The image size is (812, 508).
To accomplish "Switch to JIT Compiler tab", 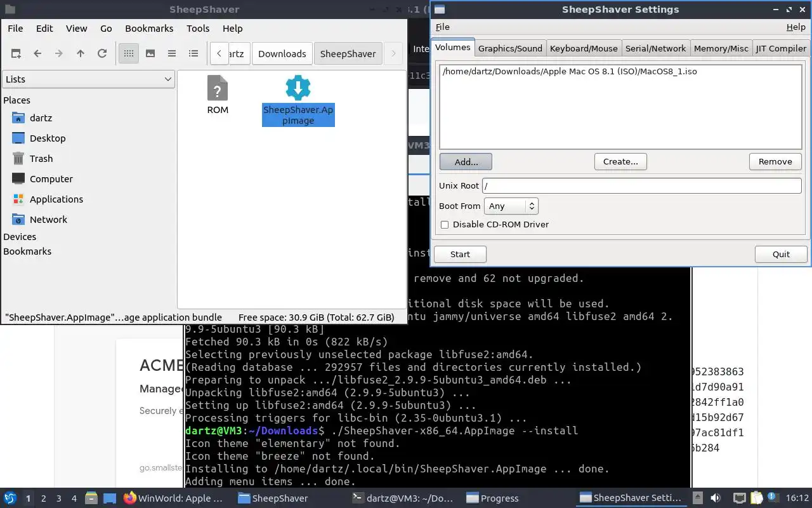I will click(781, 48).
